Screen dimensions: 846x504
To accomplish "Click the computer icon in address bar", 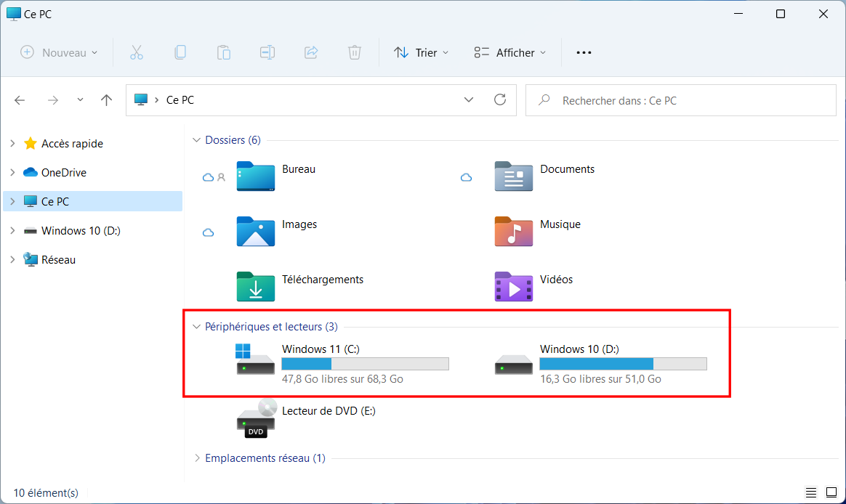I will [141, 99].
